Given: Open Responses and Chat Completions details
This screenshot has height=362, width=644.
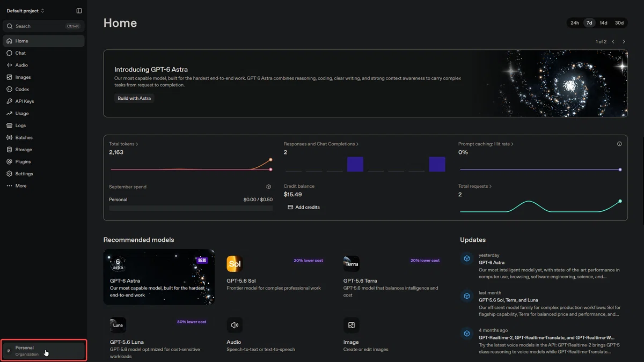Looking at the screenshot, I should click(321, 144).
